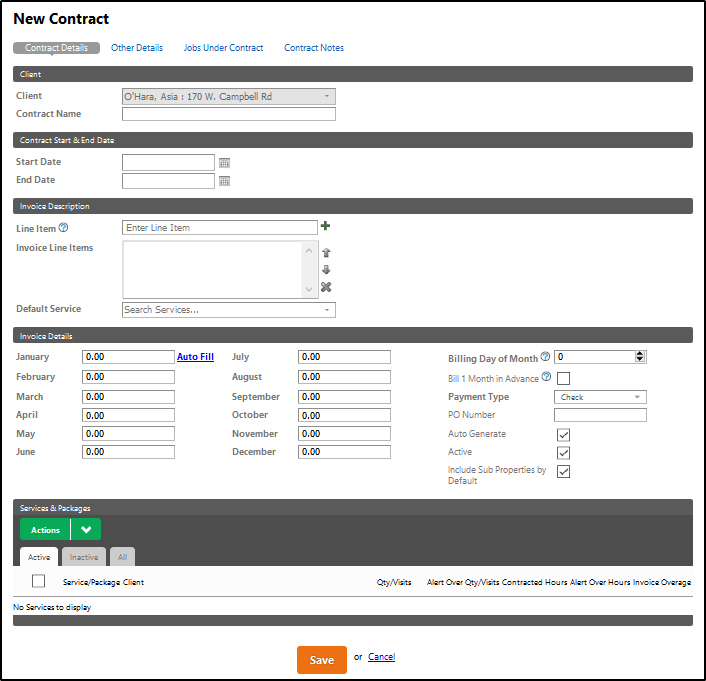The height and width of the screenshot is (681, 706).
Task: Move selected invoice line item down
Action: (326, 270)
